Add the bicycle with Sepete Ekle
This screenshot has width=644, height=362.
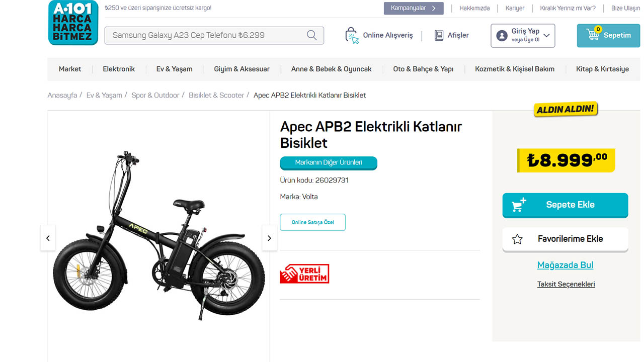565,205
